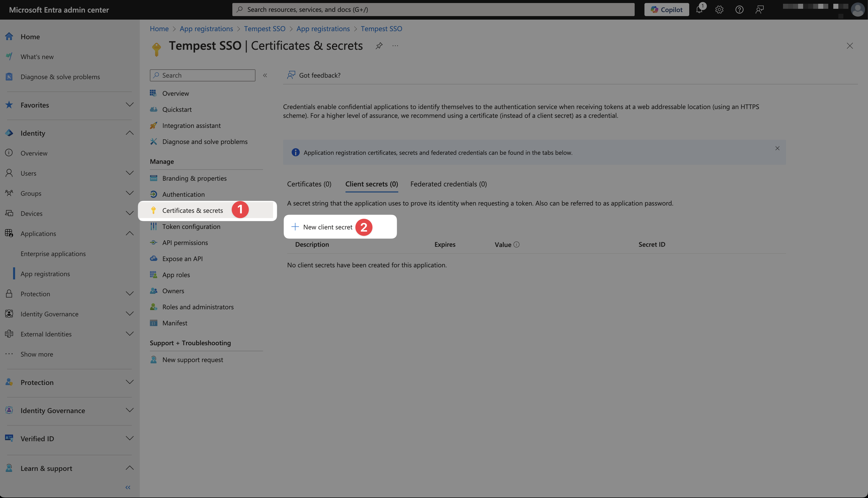Switch to Federated credentials (0) tab
This screenshot has height=498, width=868.
coord(448,184)
